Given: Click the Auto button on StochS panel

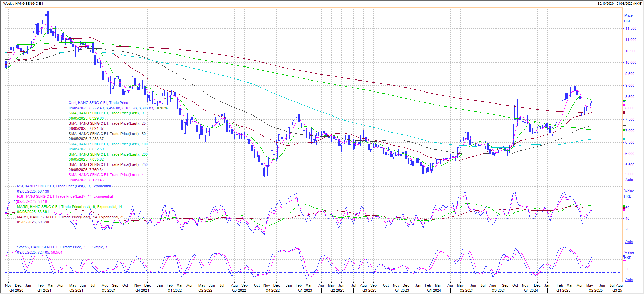Looking at the screenshot, I should point(629,279).
